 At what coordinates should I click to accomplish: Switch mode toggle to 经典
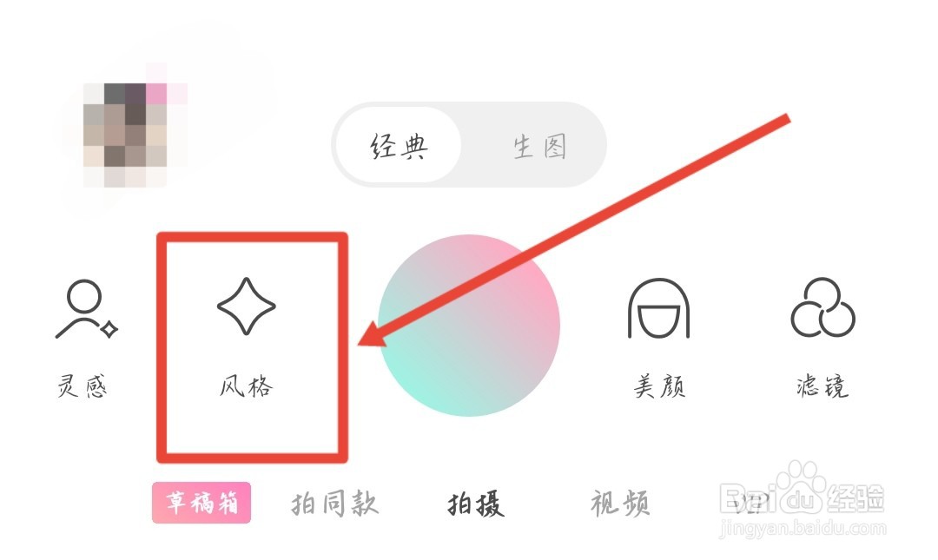[x=399, y=145]
